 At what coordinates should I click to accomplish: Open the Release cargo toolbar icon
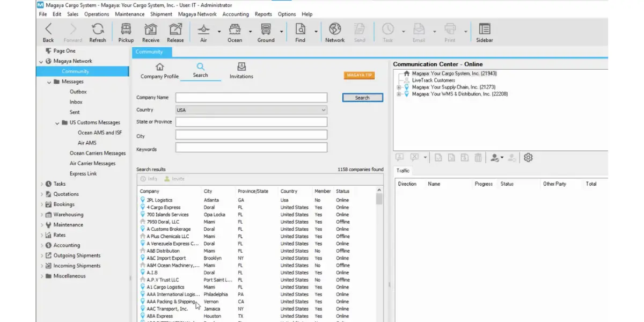pos(175,32)
